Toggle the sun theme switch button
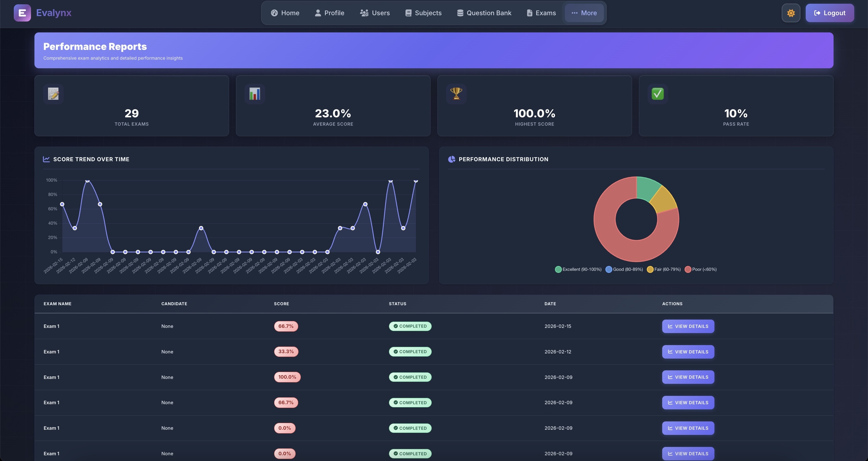This screenshot has width=868, height=461. pos(790,13)
